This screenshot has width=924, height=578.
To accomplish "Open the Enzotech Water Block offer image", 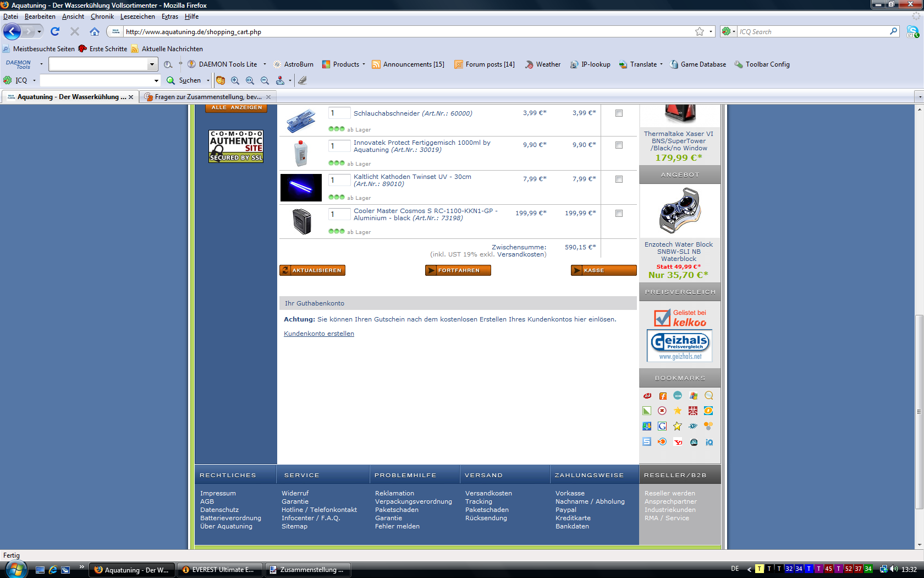I will [x=680, y=211].
